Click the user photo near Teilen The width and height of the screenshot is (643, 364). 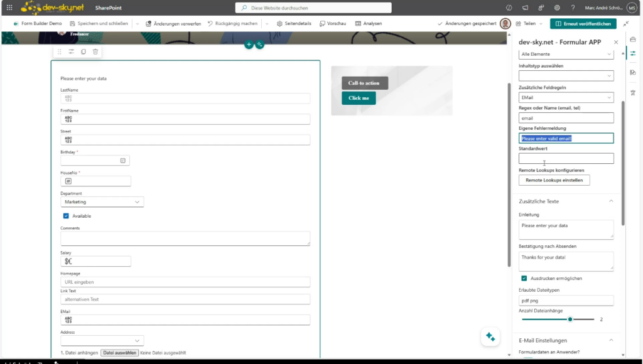505,24
